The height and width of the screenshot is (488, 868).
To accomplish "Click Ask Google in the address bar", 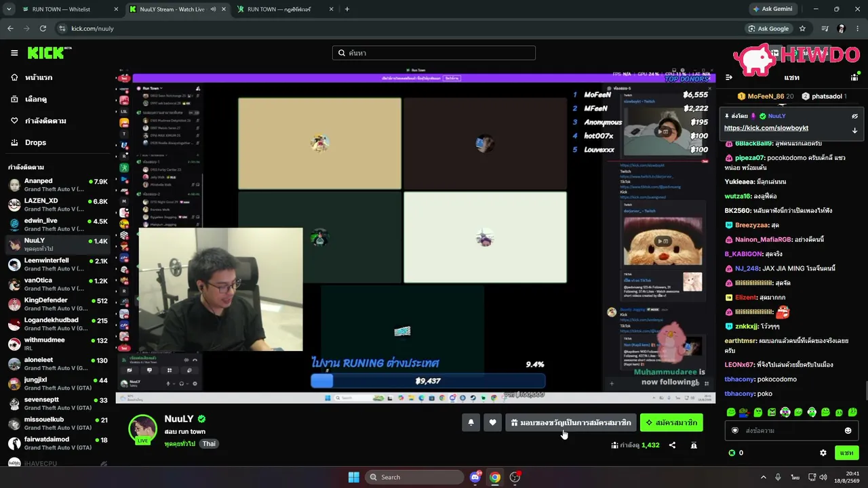I will tap(768, 28).
